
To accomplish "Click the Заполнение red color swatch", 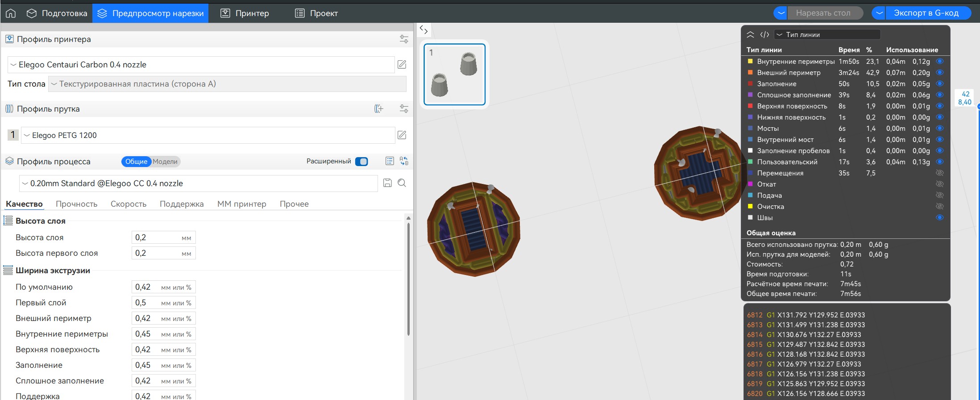I will tap(750, 84).
